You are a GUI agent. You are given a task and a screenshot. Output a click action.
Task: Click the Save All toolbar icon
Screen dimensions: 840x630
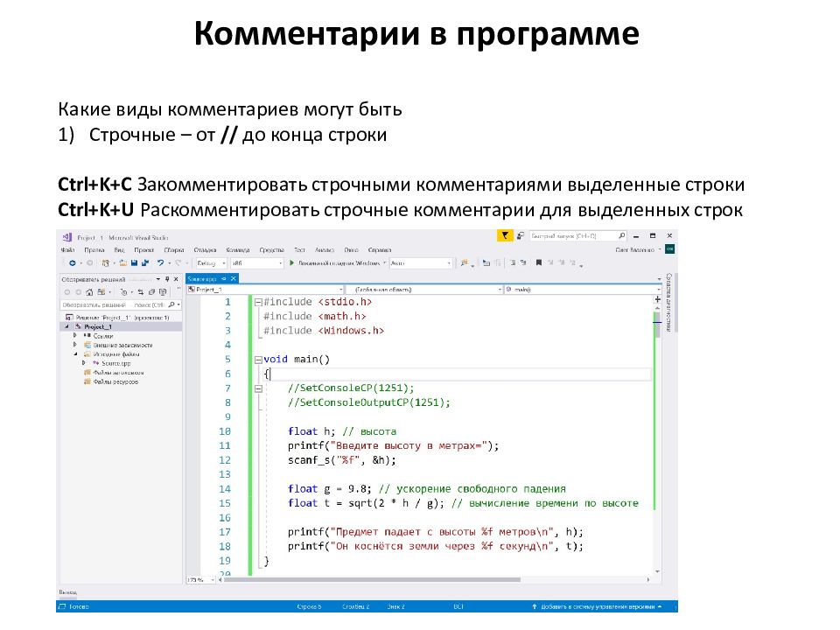pyautogui.click(x=144, y=263)
